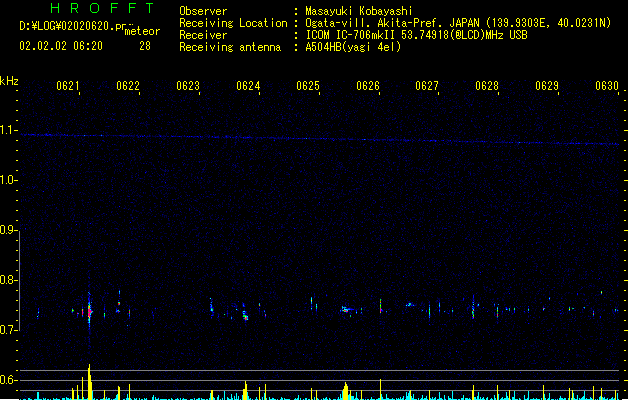Click the A504HB(yagi 4el) antenna text
This screenshot has width=629, height=400.
pyautogui.click(x=353, y=47)
